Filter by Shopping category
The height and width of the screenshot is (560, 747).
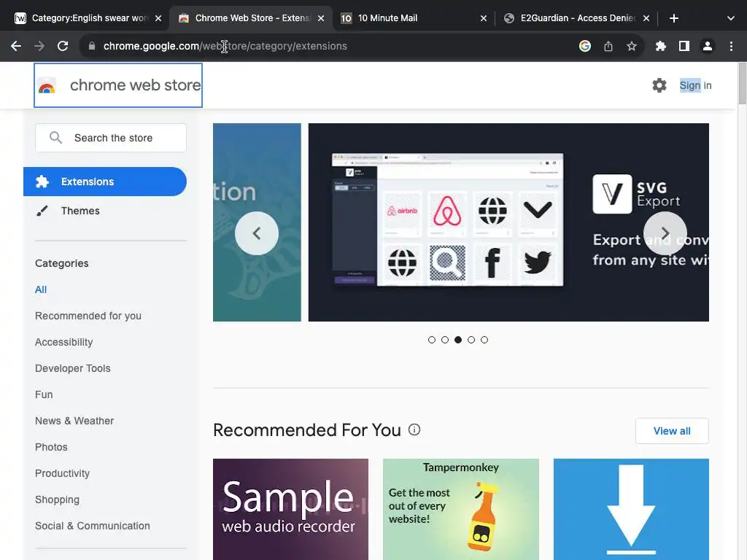57,499
